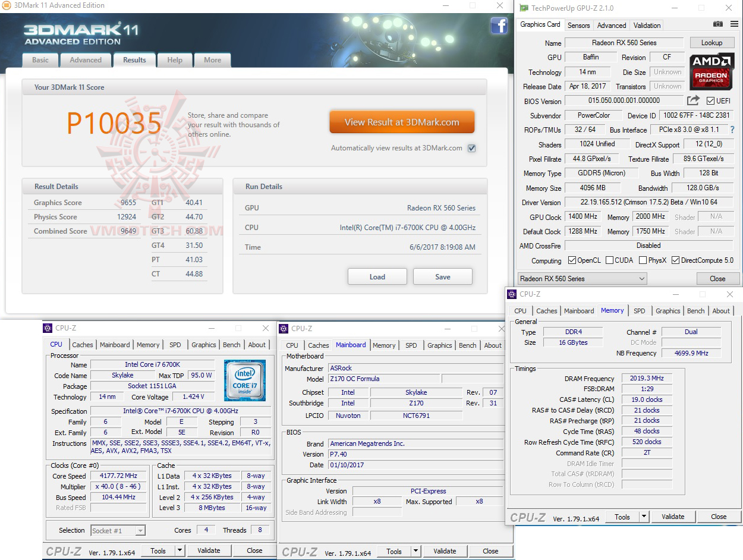This screenshot has width=743, height=560.
Task: Click the Lookup button in GPU-Z
Action: coord(711,43)
